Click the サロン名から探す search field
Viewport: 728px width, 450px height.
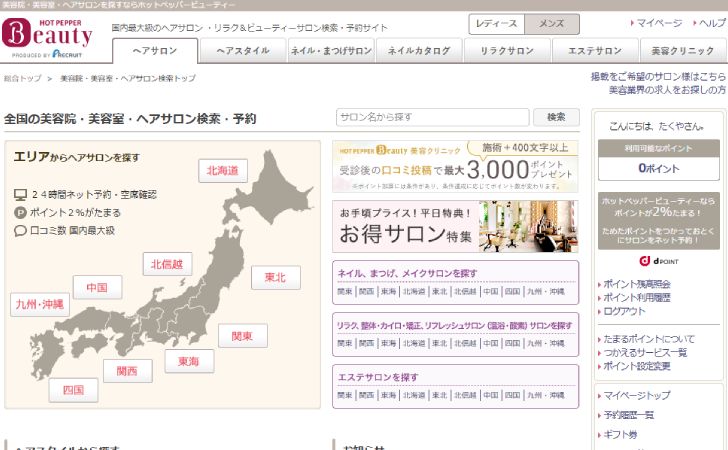coord(432,117)
